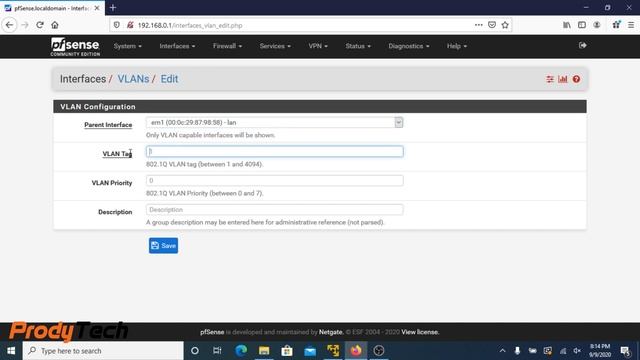Open Task View on taskbar

tap(217, 351)
